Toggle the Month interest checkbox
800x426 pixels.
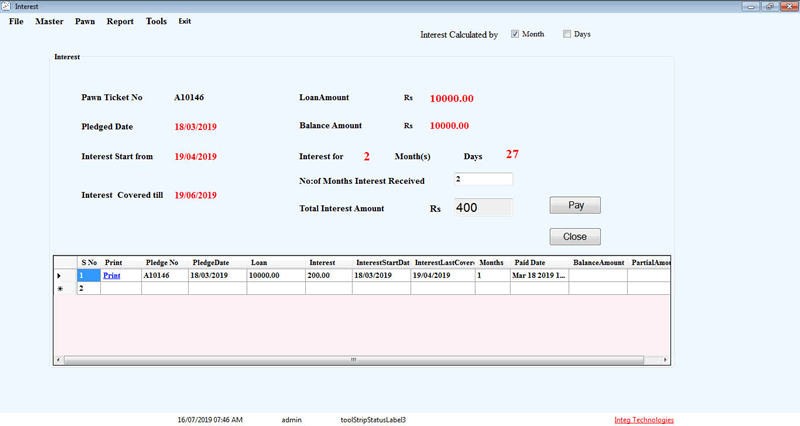click(515, 34)
